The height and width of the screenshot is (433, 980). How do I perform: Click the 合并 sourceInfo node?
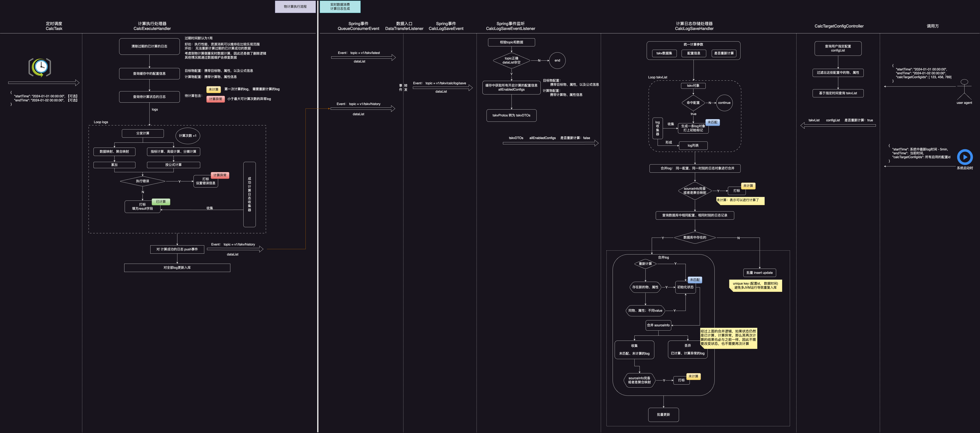click(x=658, y=325)
